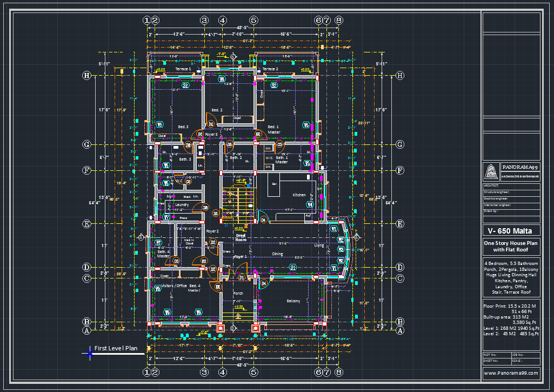Select the 'Bed. 3' room label

point(183,127)
